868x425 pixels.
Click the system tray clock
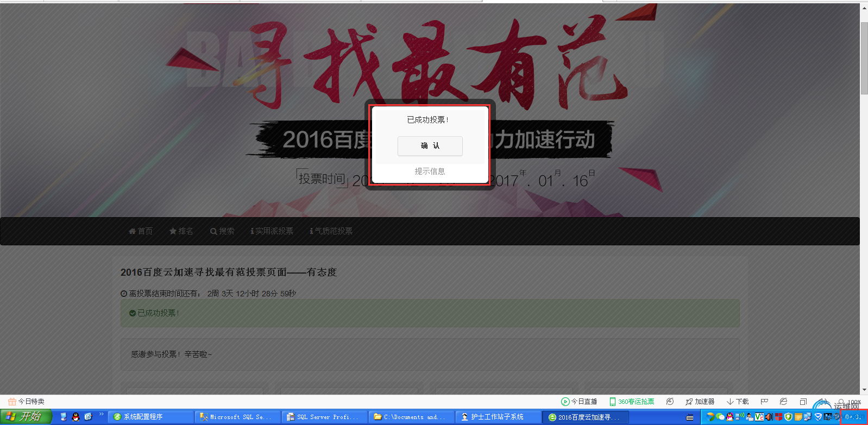pos(853,417)
